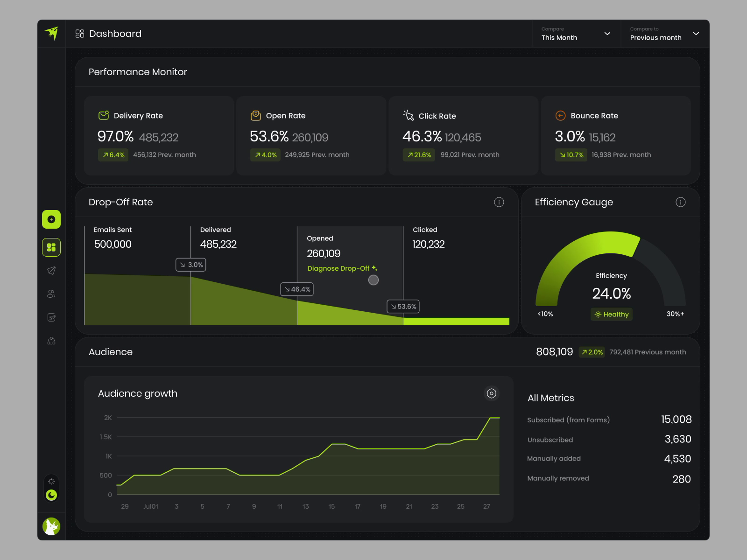The width and height of the screenshot is (747, 560).
Task: Switch to dark mode moon toggle
Action: (x=51, y=495)
